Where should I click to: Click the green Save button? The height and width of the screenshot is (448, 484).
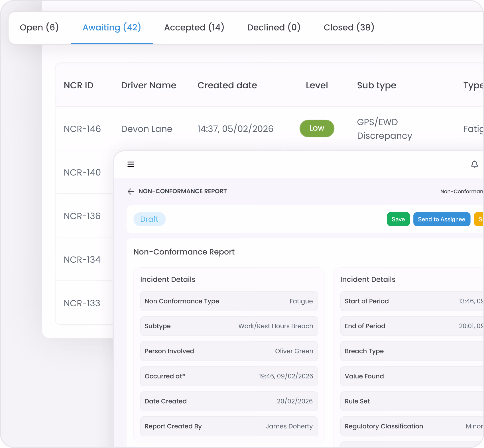[398, 219]
